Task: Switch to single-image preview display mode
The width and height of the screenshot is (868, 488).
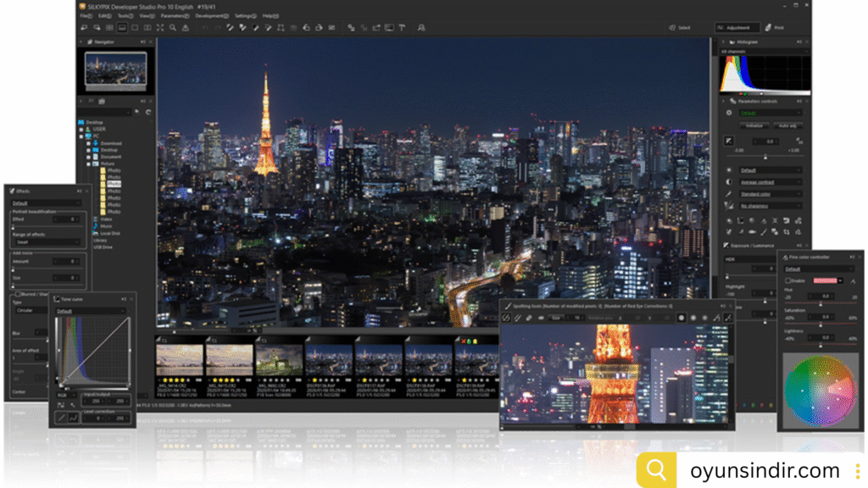Action: tap(134, 28)
